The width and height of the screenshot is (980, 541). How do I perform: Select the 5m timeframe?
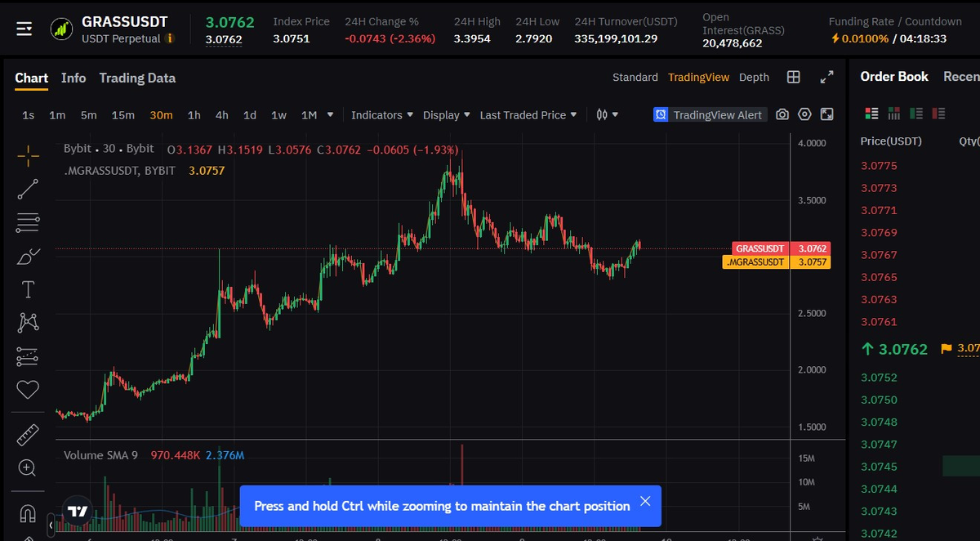point(88,115)
